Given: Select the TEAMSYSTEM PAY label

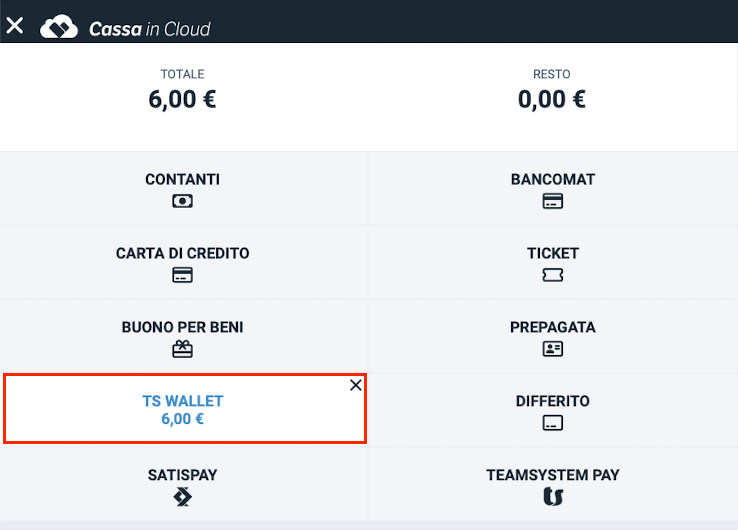Looking at the screenshot, I should [552, 475].
